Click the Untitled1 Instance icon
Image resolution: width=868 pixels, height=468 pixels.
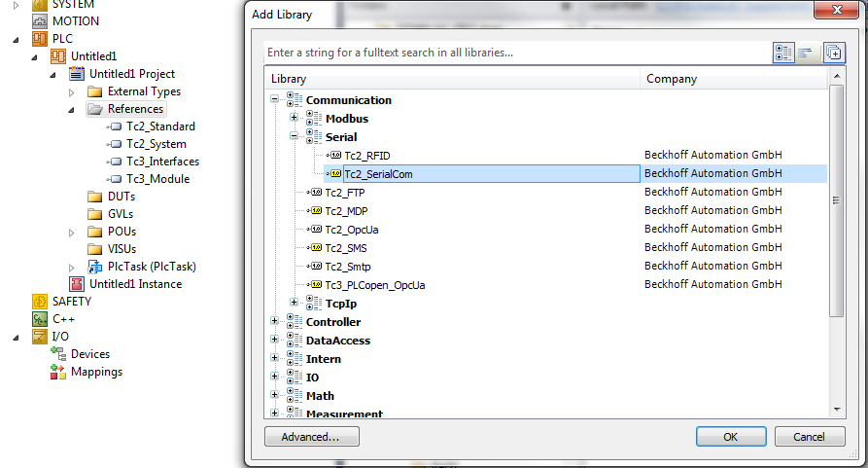tap(77, 284)
